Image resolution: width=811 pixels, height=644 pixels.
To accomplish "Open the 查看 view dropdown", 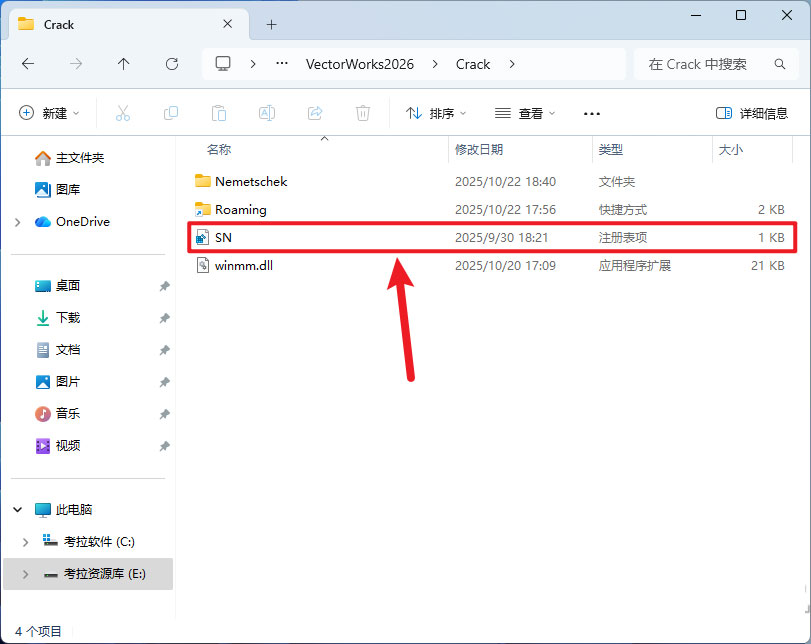I will 524,113.
